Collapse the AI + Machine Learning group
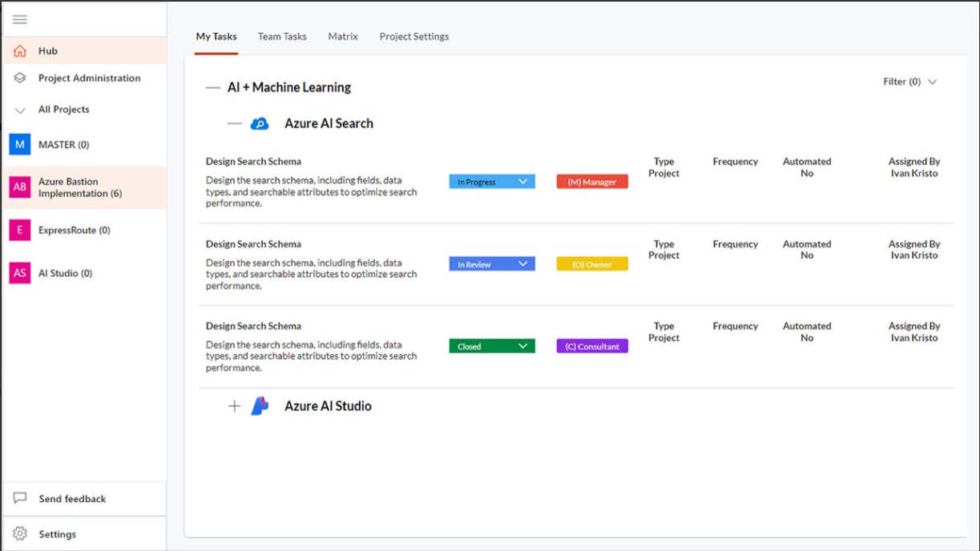Viewport: 980px width, 551px height. 212,87
